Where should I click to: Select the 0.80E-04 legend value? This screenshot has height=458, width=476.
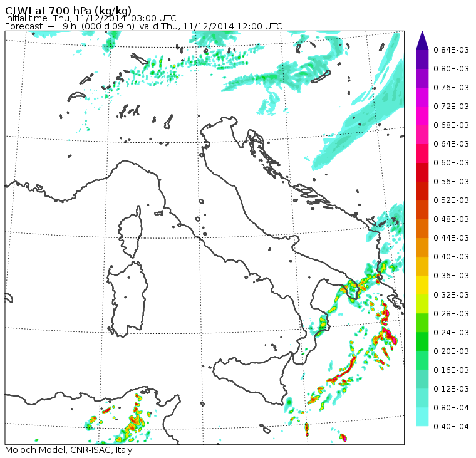point(451,408)
